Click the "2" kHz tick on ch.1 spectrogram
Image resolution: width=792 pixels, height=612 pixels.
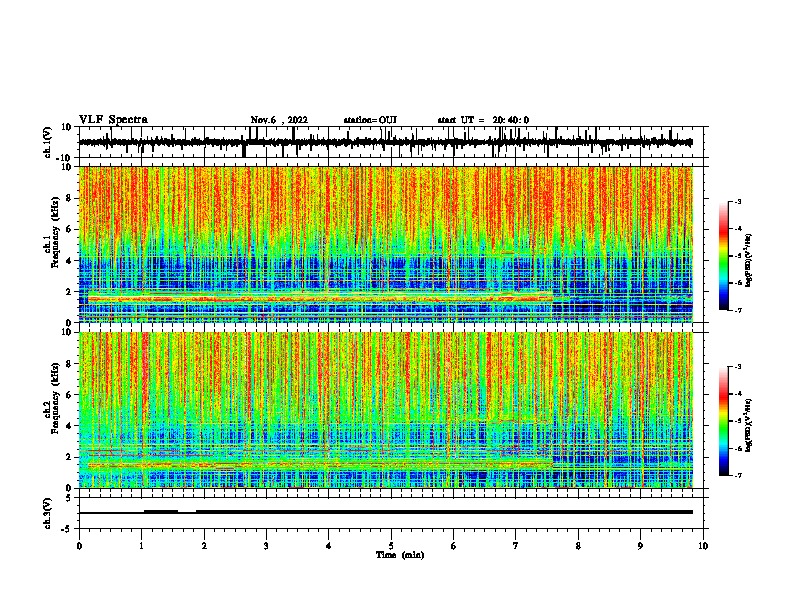click(x=70, y=292)
